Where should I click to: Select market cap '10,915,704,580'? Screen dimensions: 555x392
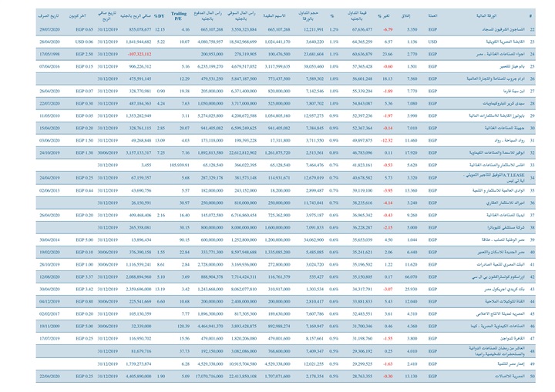(243, 364)
